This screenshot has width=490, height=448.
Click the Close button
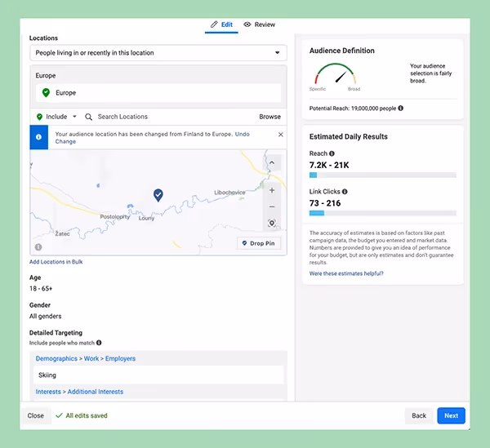coord(36,415)
